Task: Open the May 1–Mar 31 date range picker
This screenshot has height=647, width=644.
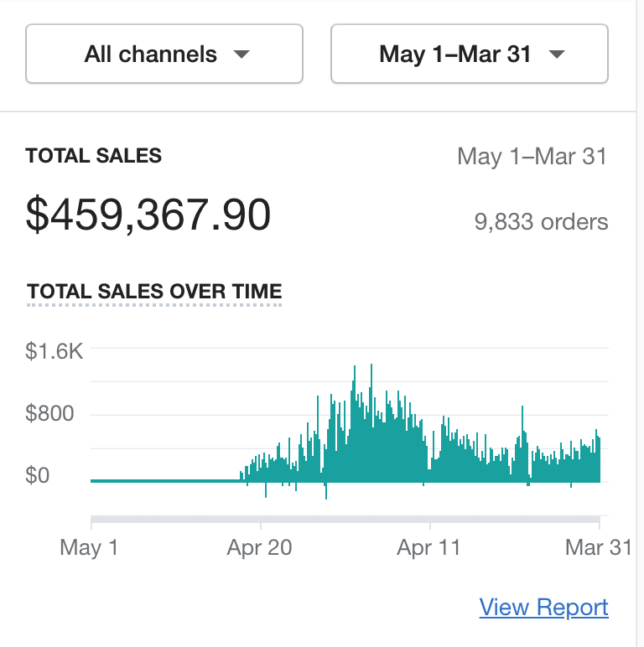Action: 470,54
